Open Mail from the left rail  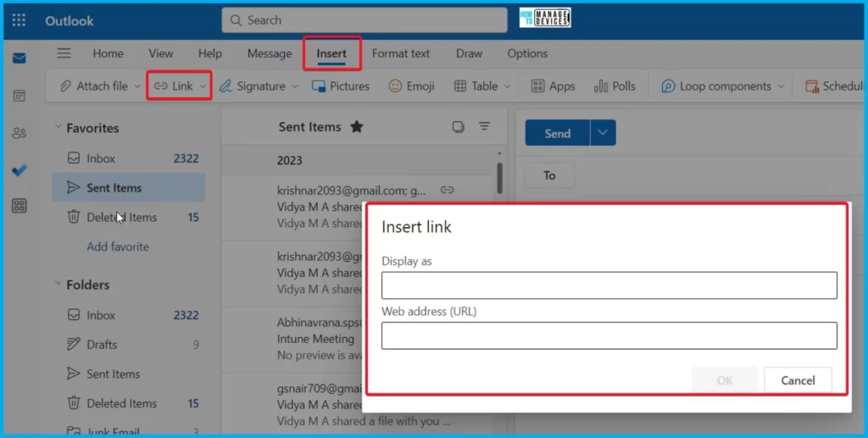click(x=19, y=58)
